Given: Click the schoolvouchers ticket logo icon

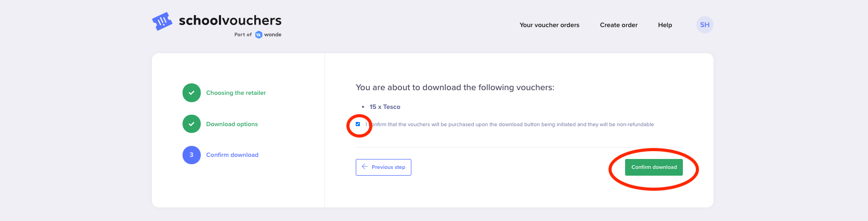Looking at the screenshot, I should (x=162, y=21).
